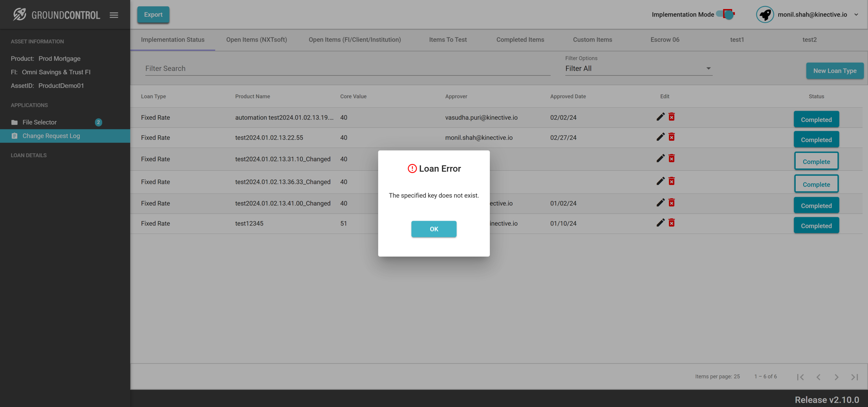The height and width of the screenshot is (407, 868).
Task: Click the hamburger menu icon beside GROUNDCONTROL
Action: point(114,15)
